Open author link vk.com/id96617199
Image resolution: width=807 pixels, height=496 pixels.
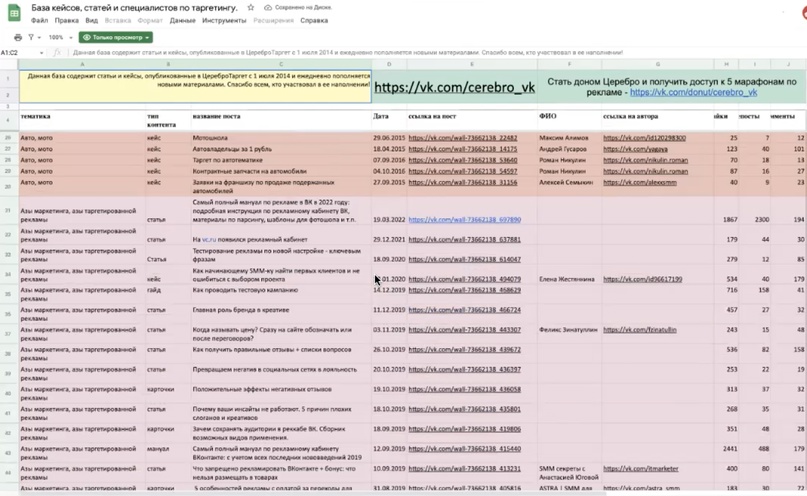pyautogui.click(x=642, y=279)
